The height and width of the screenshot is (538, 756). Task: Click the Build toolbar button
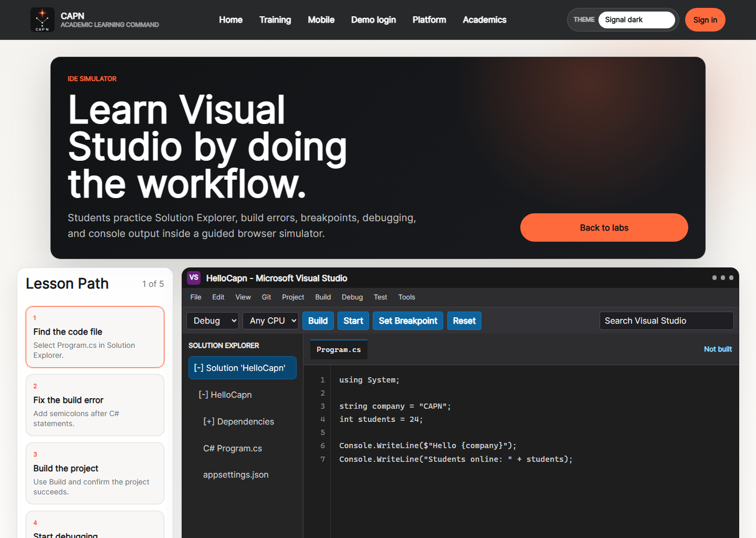click(318, 320)
